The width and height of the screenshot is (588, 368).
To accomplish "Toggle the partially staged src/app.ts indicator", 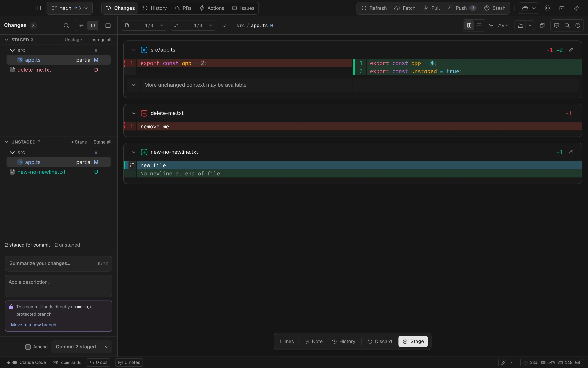I will point(144,50).
